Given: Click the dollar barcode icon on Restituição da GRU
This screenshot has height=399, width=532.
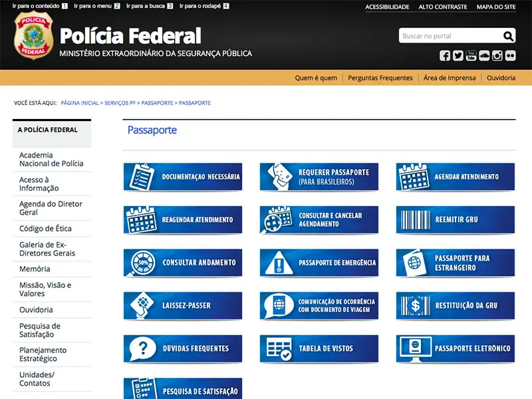Looking at the screenshot, I should [x=415, y=306].
